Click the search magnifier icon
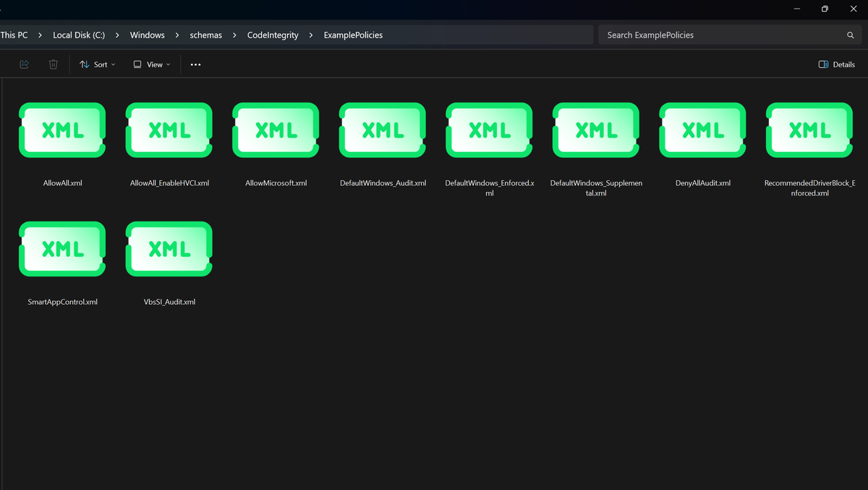The width and height of the screenshot is (868, 490). click(851, 35)
